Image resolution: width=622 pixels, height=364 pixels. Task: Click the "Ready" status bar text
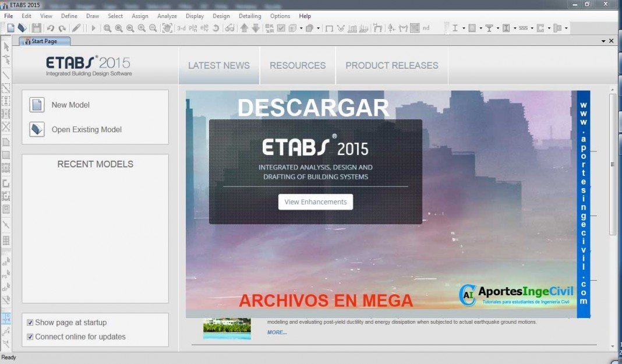point(9,357)
